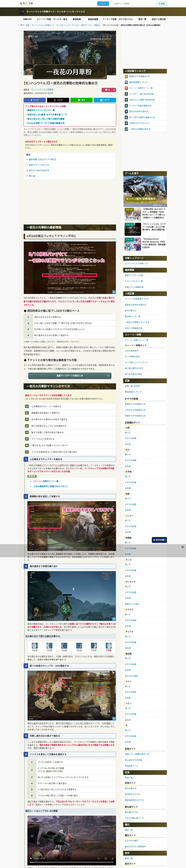Open the 最強装備 nav tab
This screenshot has height=868, width=186.
[x=77, y=19]
